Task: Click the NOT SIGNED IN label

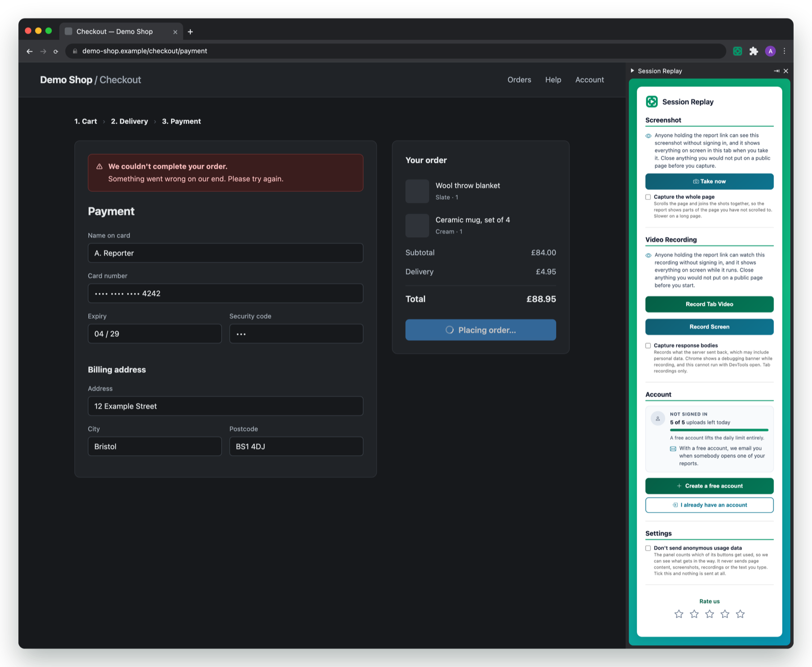Action: point(689,414)
